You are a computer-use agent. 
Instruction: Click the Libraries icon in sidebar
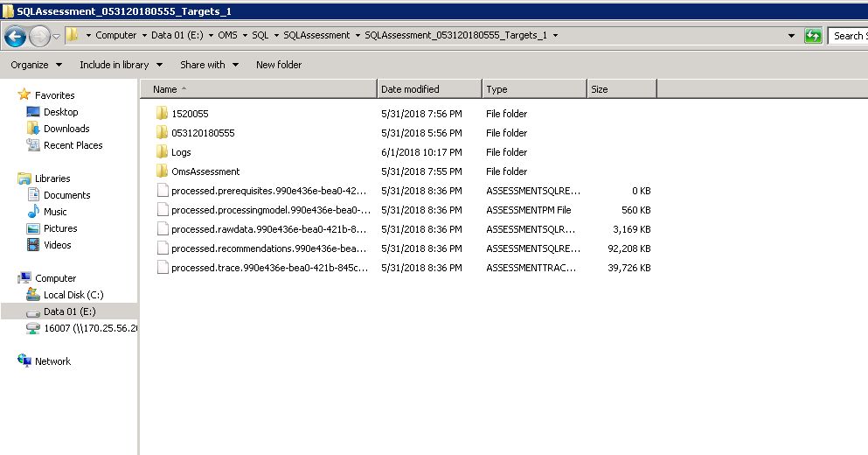coord(24,178)
